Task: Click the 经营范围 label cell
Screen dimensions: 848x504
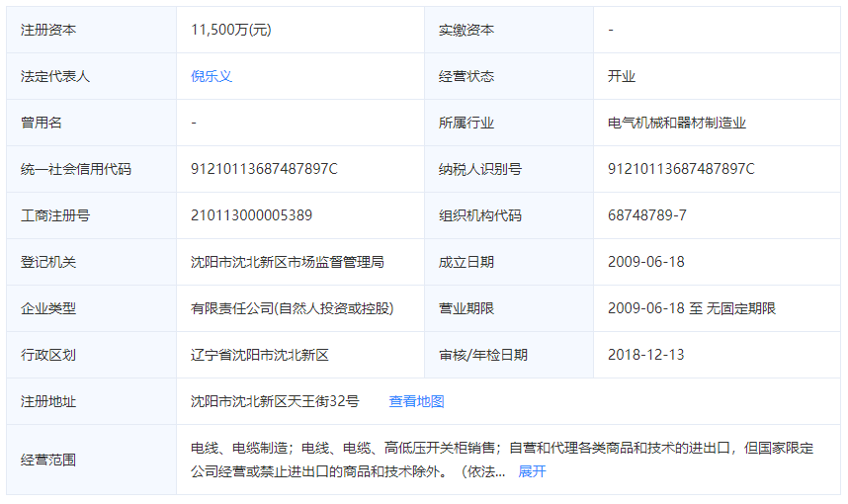Action: coord(48,460)
